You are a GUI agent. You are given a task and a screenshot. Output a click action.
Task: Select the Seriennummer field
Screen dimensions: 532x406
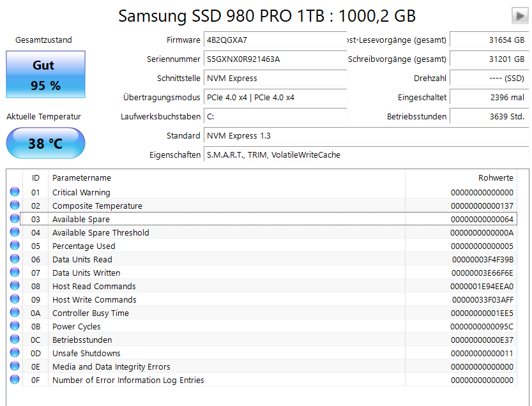click(x=275, y=59)
